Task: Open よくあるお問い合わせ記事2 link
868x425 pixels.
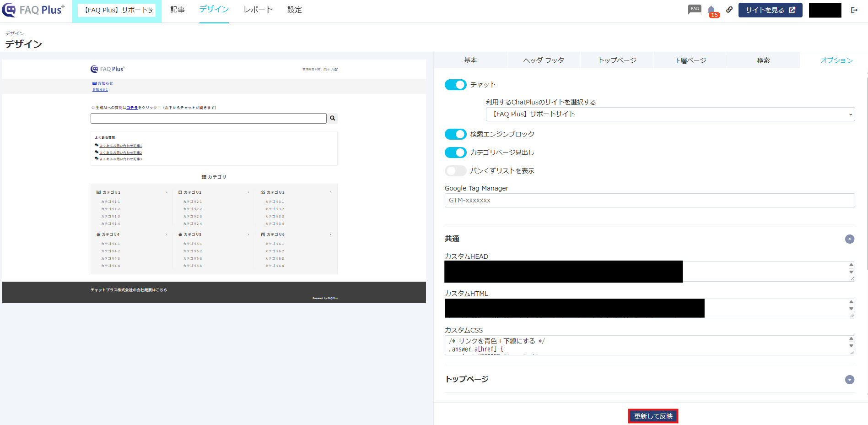Action: (120, 153)
